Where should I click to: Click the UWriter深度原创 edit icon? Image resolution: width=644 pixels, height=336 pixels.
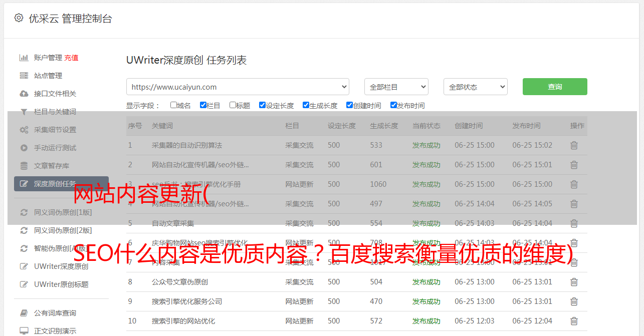pyautogui.click(x=24, y=266)
